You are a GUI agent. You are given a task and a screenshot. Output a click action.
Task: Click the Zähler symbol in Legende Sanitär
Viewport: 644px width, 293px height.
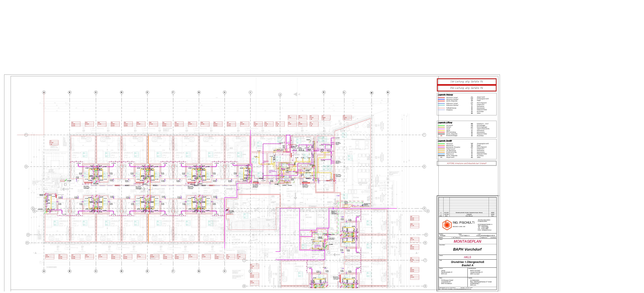(x=472, y=157)
